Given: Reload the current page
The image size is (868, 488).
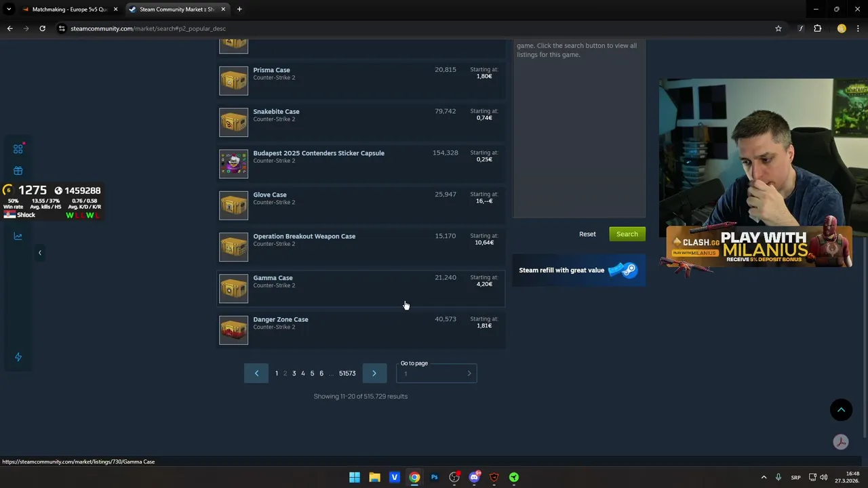Looking at the screenshot, I should [42, 28].
